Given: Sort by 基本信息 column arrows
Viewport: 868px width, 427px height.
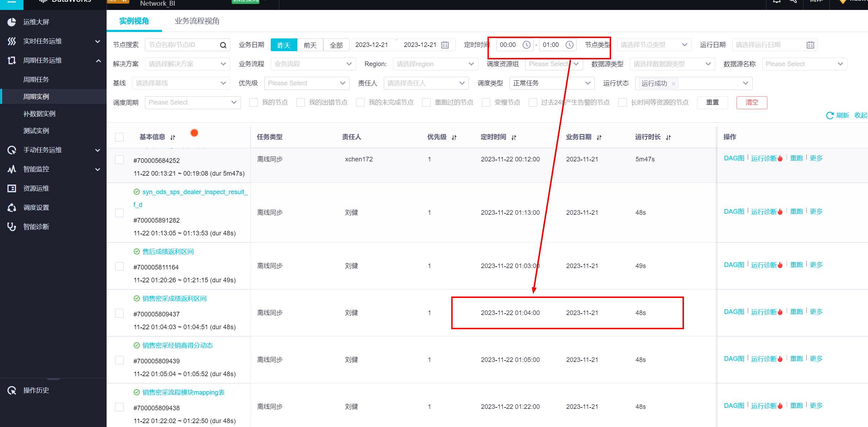Looking at the screenshot, I should pos(173,137).
